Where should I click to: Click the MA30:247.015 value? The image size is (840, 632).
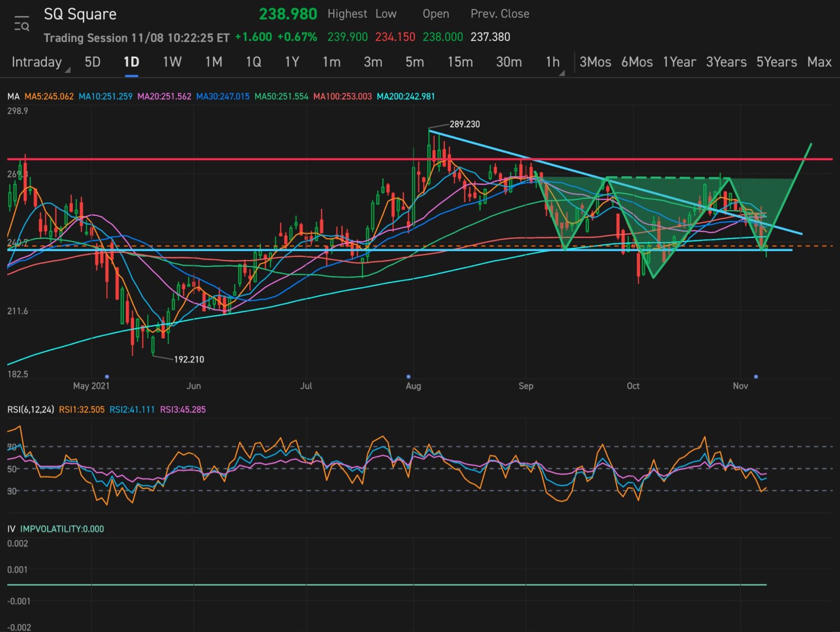click(x=223, y=97)
